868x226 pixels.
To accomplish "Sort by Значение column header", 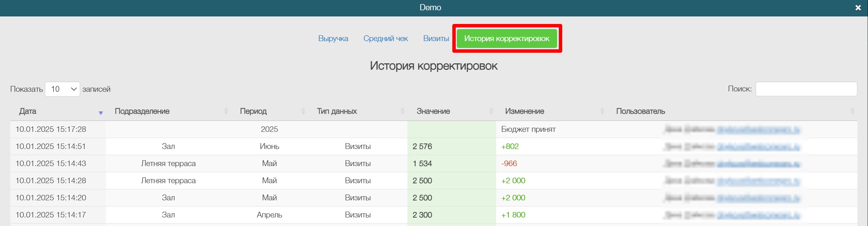I will tap(433, 111).
